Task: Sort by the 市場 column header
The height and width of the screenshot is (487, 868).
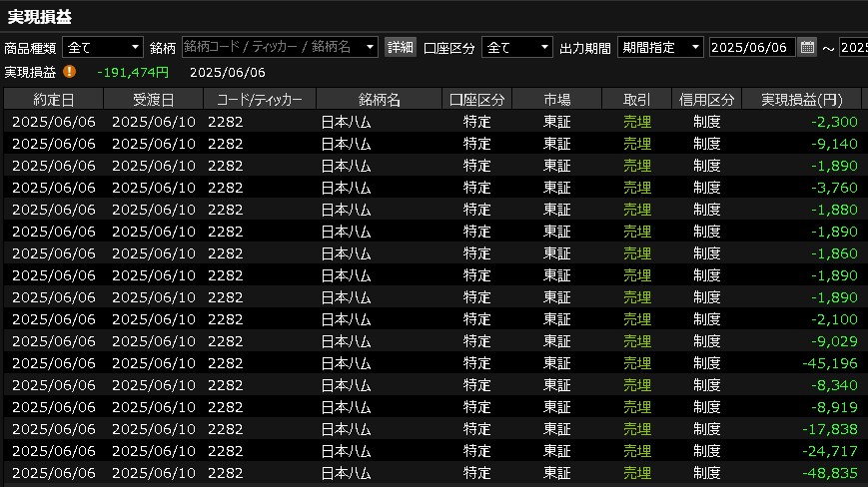Action: click(557, 100)
